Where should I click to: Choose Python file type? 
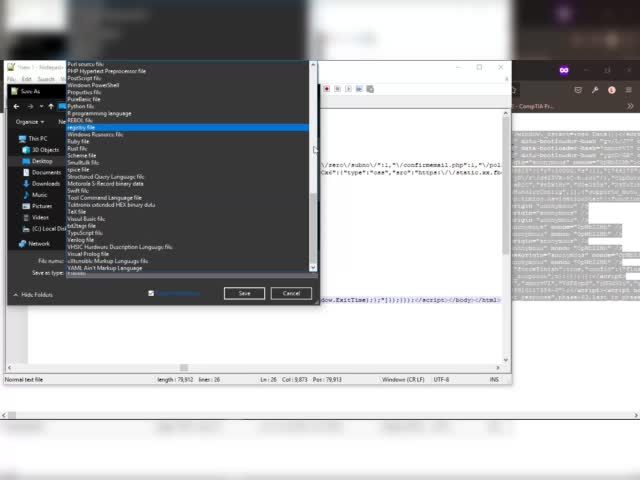[187, 106]
